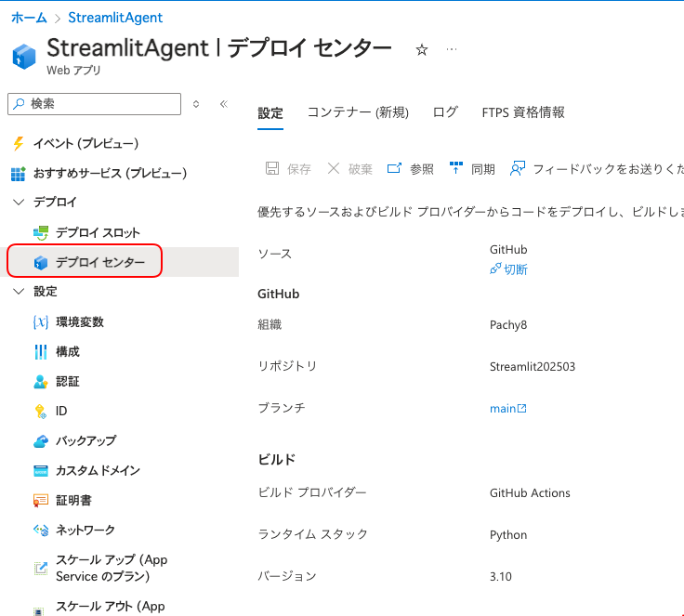Open the FTPS 資格情報 tab

(x=523, y=112)
